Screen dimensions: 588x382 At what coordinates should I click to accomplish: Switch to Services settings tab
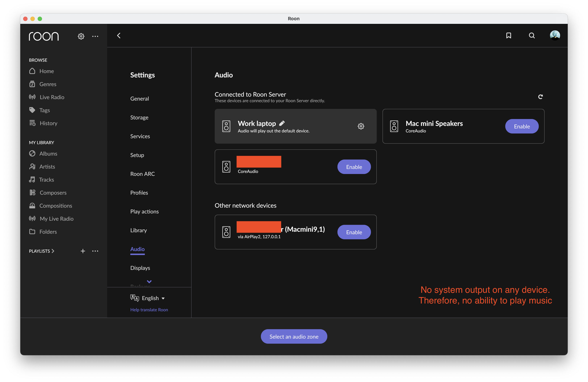140,136
